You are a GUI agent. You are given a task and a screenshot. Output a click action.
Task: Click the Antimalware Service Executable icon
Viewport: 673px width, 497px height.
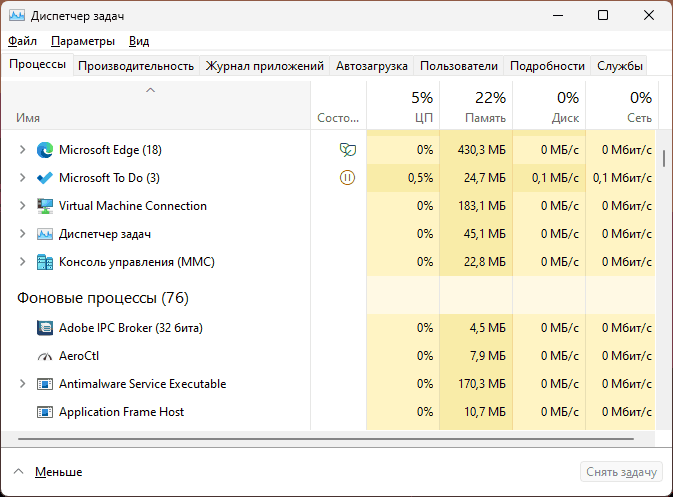[x=45, y=384]
